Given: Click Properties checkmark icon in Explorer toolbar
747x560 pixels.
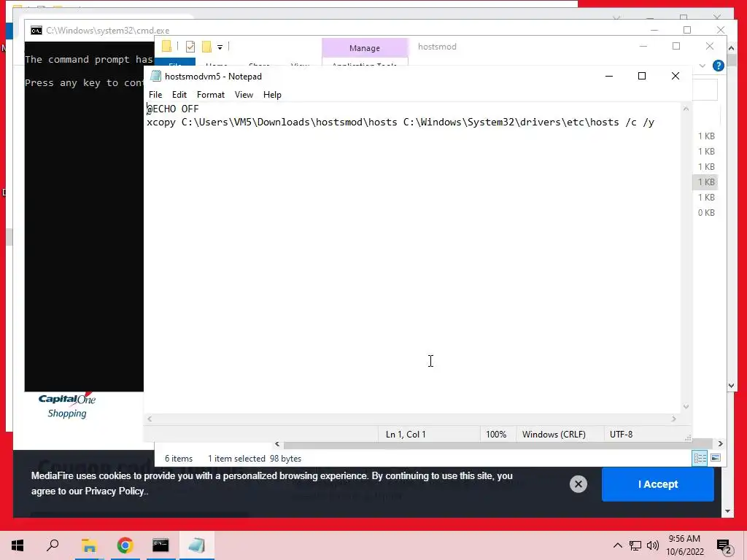Looking at the screenshot, I should click(x=190, y=47).
